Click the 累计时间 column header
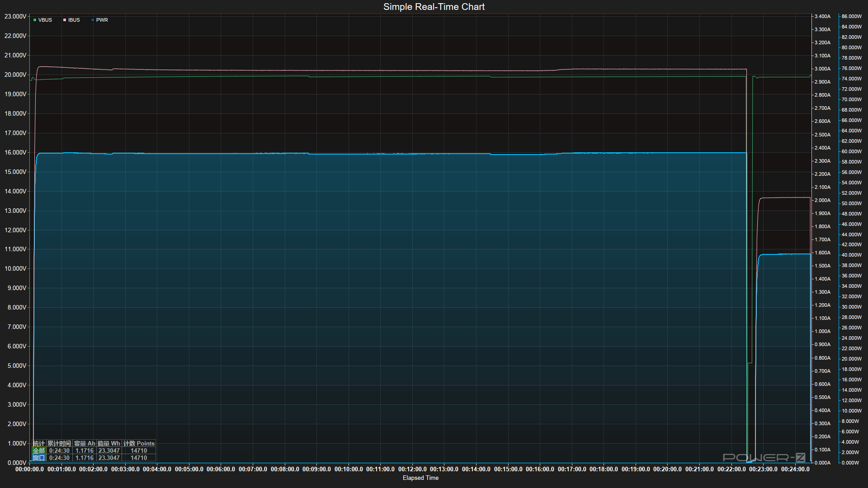Screen dimensions: 868x488 pyautogui.click(x=59, y=443)
